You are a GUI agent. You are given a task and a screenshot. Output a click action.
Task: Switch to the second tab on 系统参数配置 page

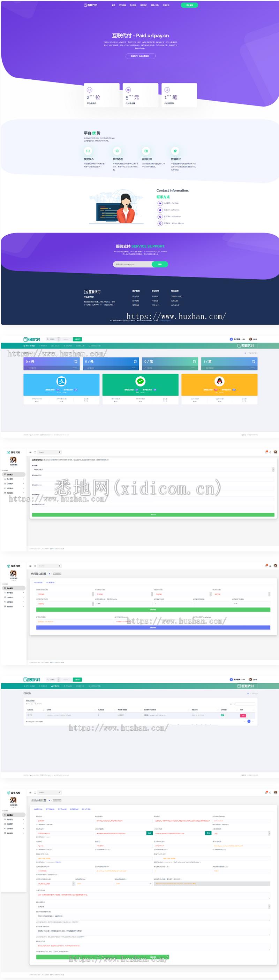click(x=50, y=809)
